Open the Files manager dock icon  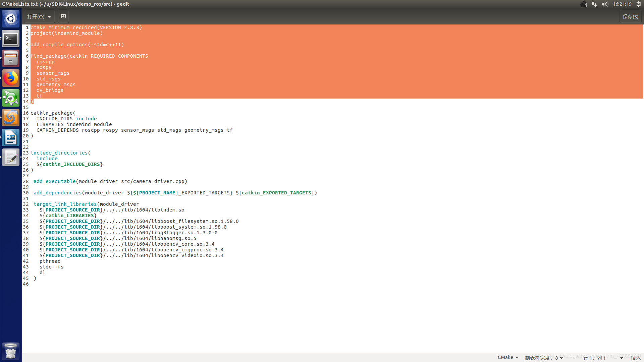(x=11, y=59)
